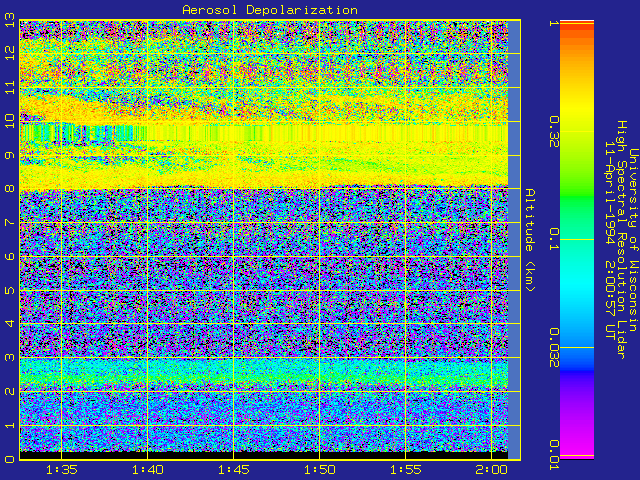The image size is (640, 480).
Task: Click the 'Altitude (km)' axis title
Action: click(529, 240)
